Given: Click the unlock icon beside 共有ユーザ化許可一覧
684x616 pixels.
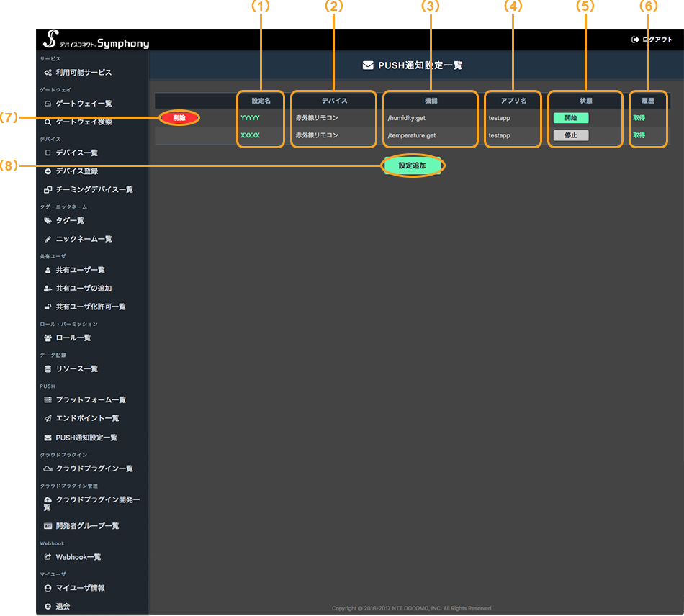Looking at the screenshot, I should click(x=48, y=307).
